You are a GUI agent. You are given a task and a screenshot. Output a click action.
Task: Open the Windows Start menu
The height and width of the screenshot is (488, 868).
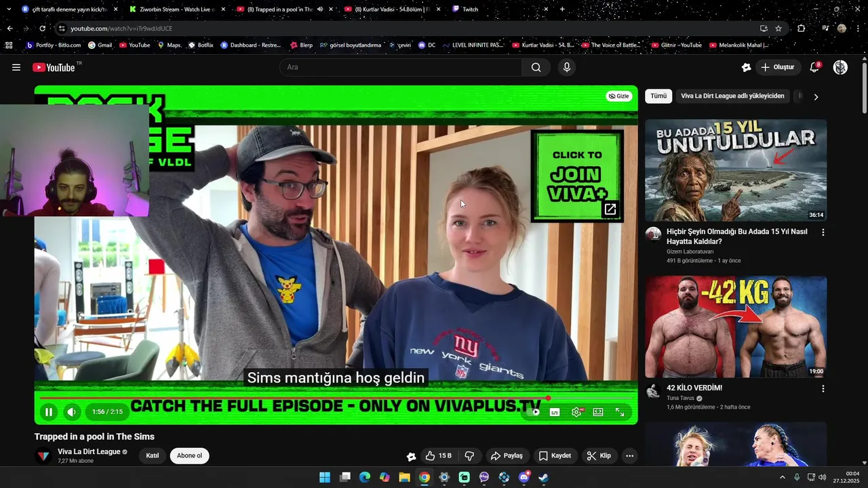(325, 477)
